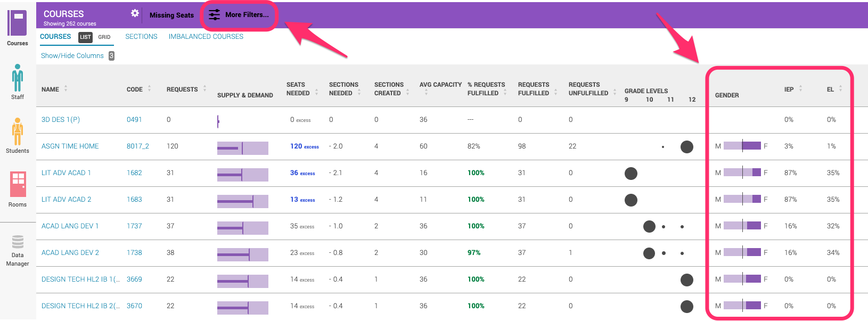This screenshot has width=868, height=321.
Task: Open the LIT ADV ACAD 1 course
Action: point(66,173)
